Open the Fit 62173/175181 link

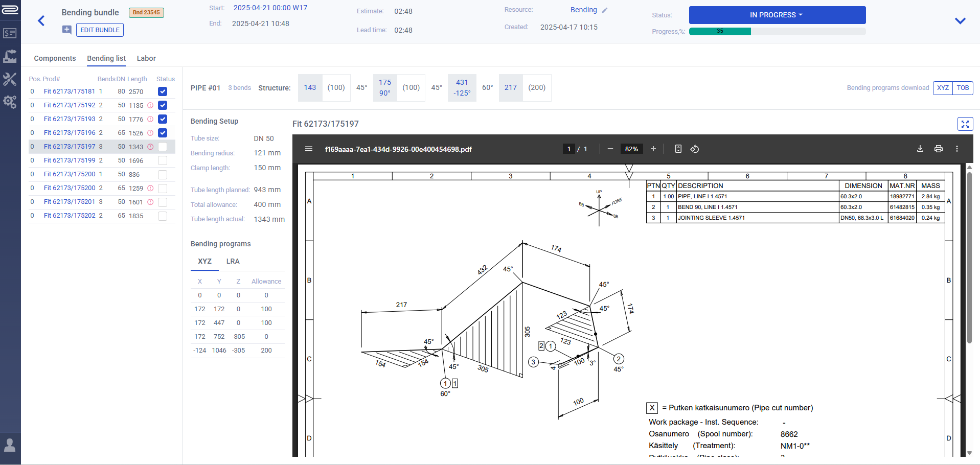pos(70,91)
